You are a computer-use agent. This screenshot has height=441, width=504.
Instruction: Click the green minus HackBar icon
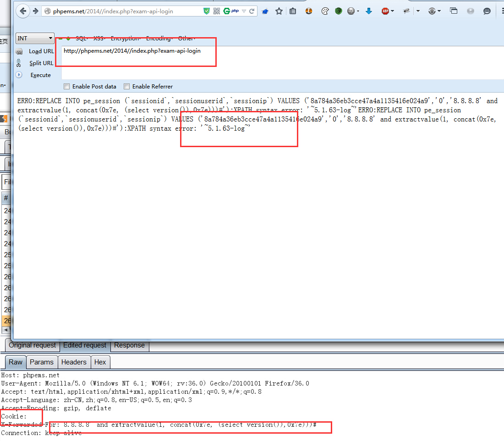pyautogui.click(x=60, y=39)
